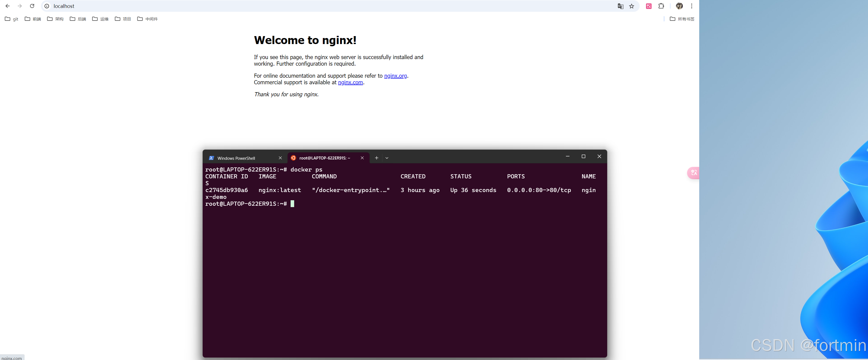The width and height of the screenshot is (868, 360).
Task: Open the Google Translate page icon
Action: coord(620,6)
